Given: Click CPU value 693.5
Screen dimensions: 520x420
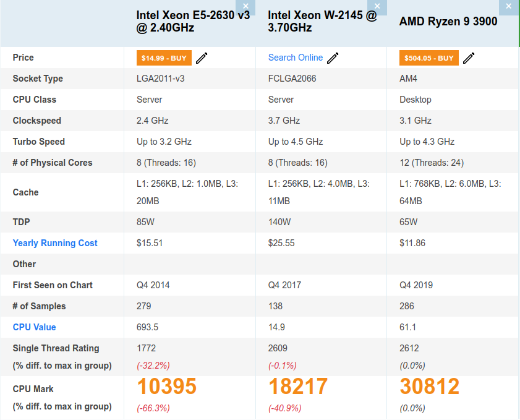Looking at the screenshot, I should 148,327.
